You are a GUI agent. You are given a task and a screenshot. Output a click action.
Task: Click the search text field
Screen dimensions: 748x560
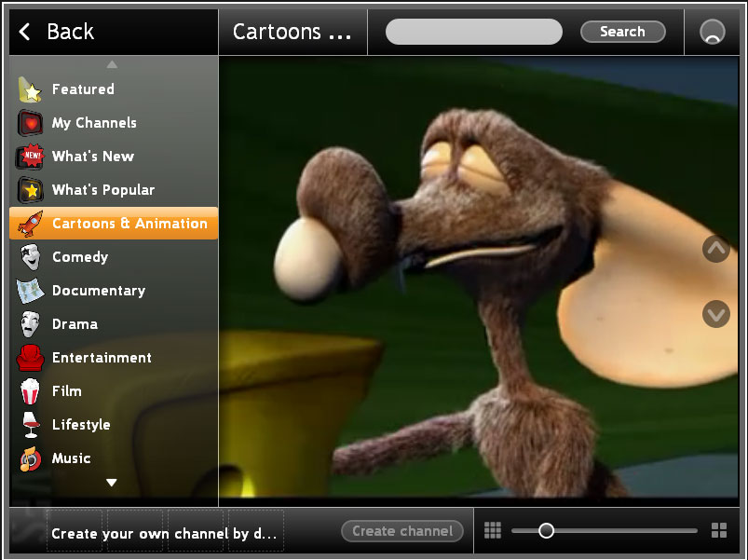(x=474, y=32)
